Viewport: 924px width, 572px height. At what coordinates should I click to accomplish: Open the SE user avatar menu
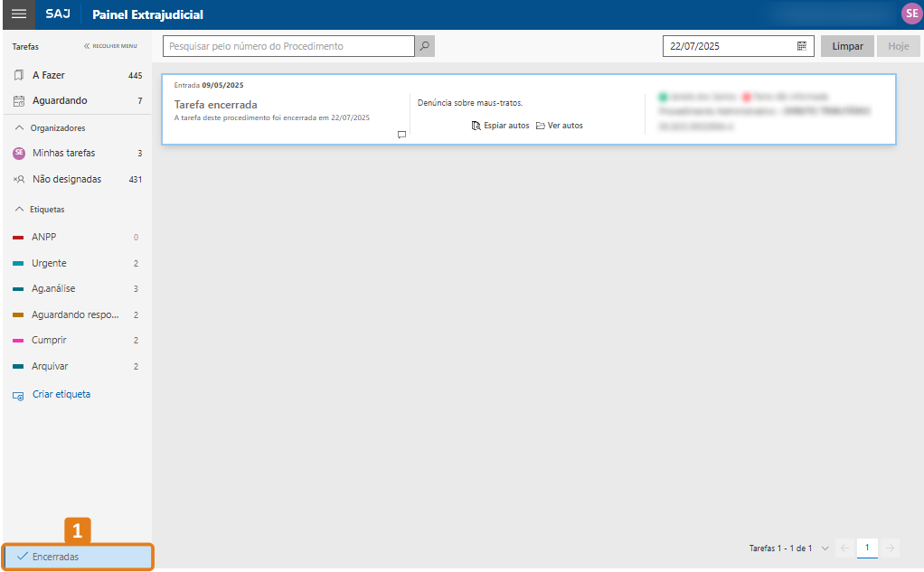(x=910, y=14)
